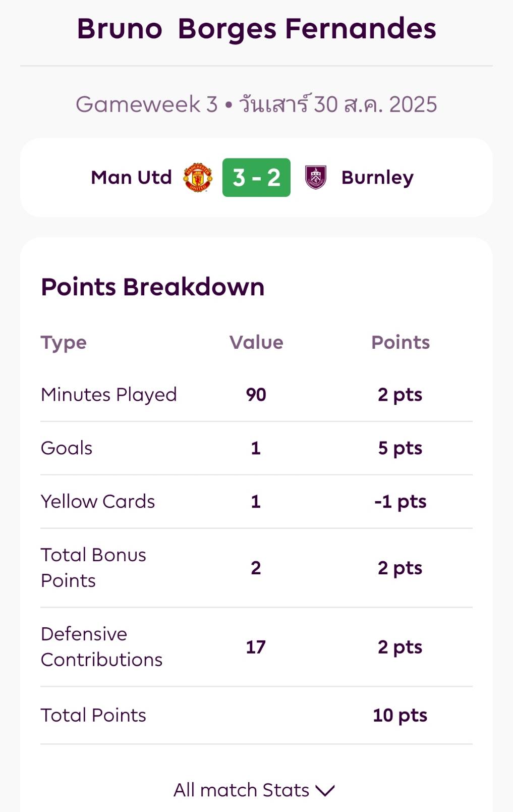Click the Gameweek 3 date line
The height and width of the screenshot is (812, 513).
(x=256, y=104)
